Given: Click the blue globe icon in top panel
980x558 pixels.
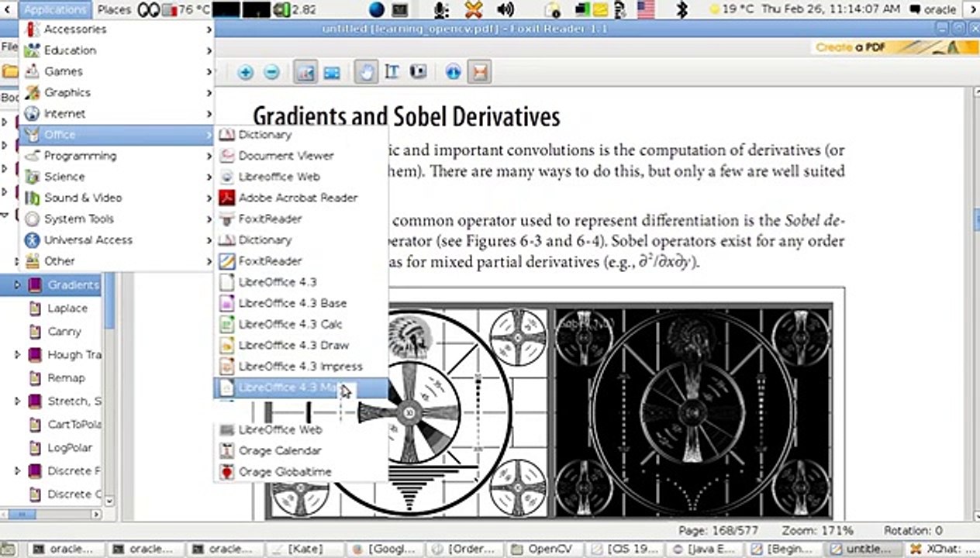Looking at the screenshot, I should point(377,9).
